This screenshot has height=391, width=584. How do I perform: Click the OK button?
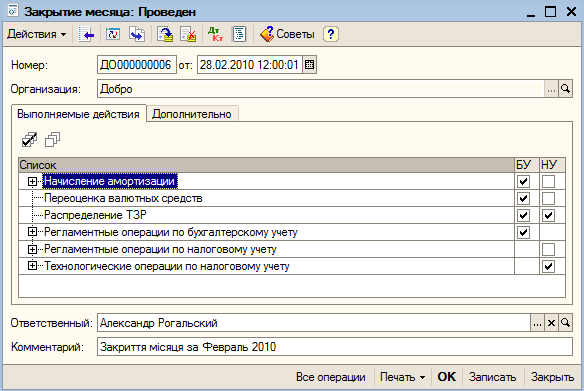(447, 377)
